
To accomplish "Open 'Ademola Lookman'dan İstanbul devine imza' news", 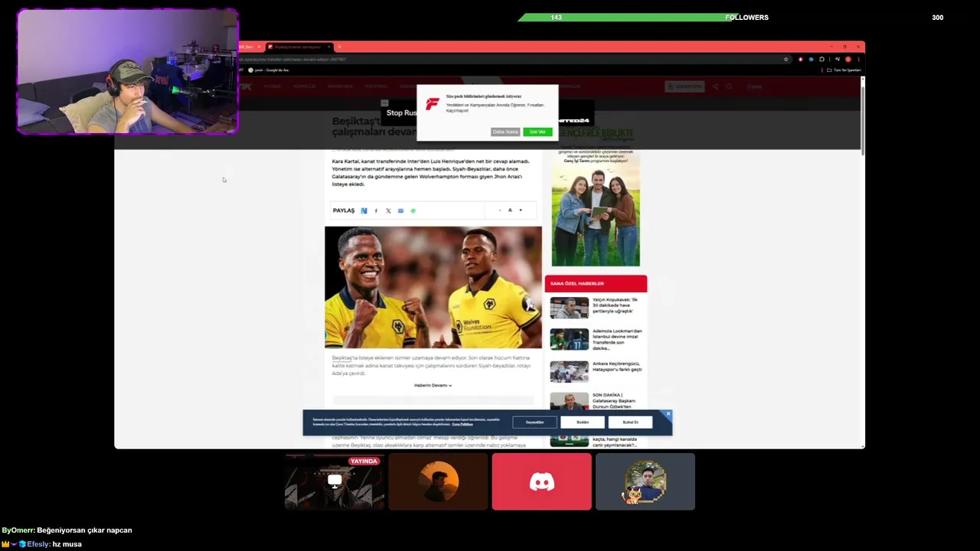I will [x=617, y=339].
